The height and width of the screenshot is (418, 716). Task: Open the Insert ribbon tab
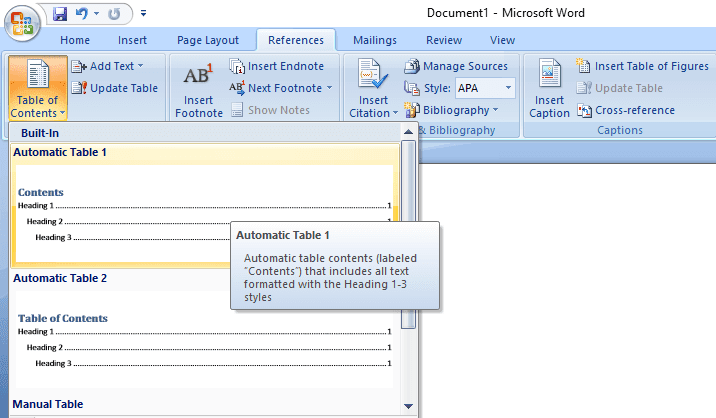click(x=132, y=40)
